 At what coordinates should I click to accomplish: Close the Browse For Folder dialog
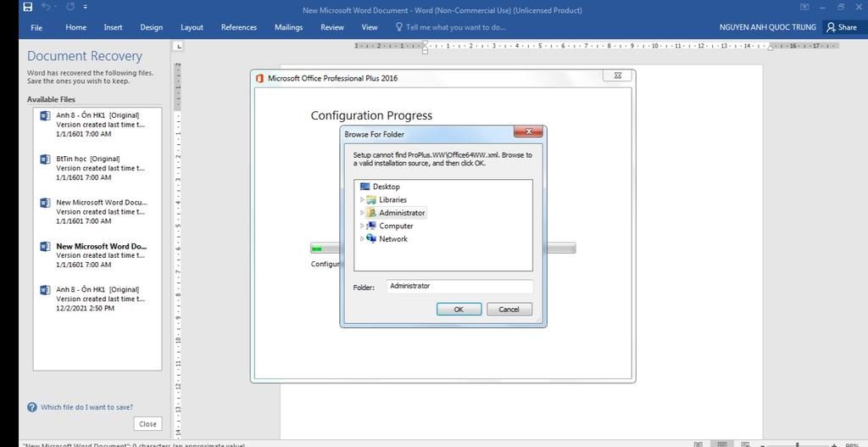tap(529, 131)
